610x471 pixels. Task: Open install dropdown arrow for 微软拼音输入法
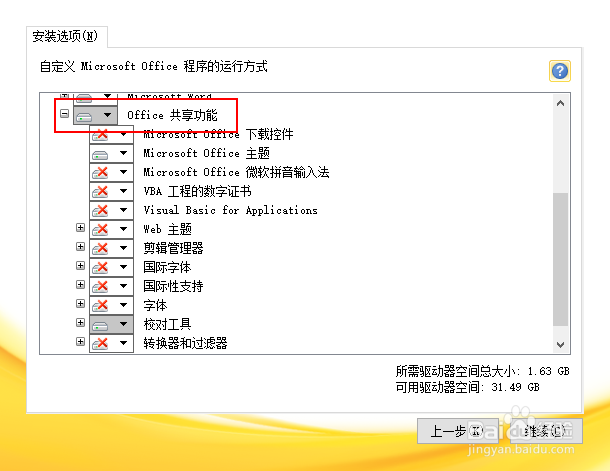pyautogui.click(x=124, y=172)
